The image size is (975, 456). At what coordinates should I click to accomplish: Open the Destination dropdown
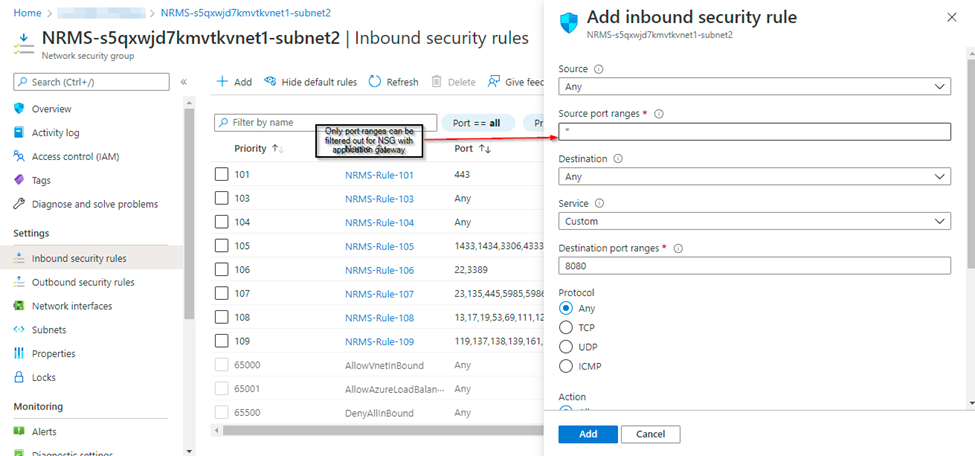(754, 177)
